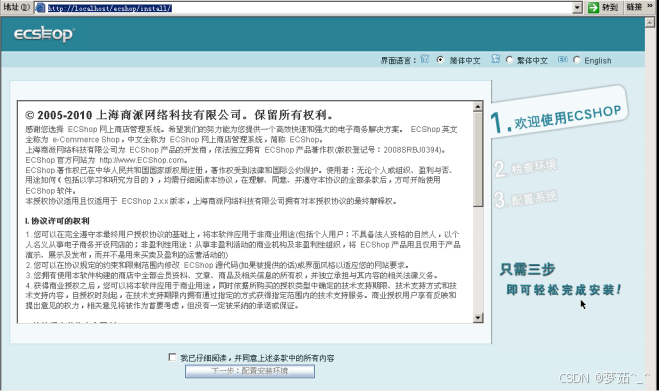The height and width of the screenshot is (392, 660).
Task: Click the Traditional Chinese language flag icon
Action: pos(495,59)
